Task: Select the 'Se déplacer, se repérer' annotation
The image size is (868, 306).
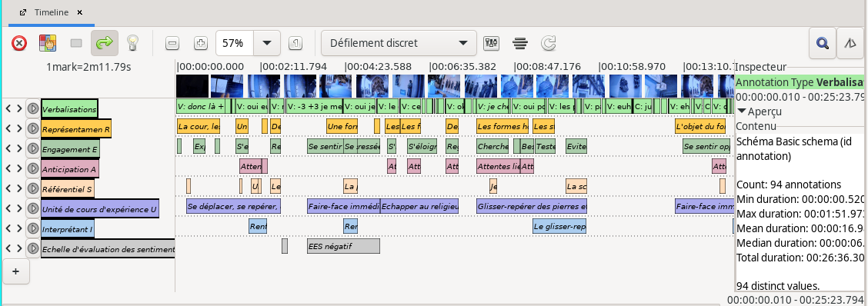Action: click(234, 206)
